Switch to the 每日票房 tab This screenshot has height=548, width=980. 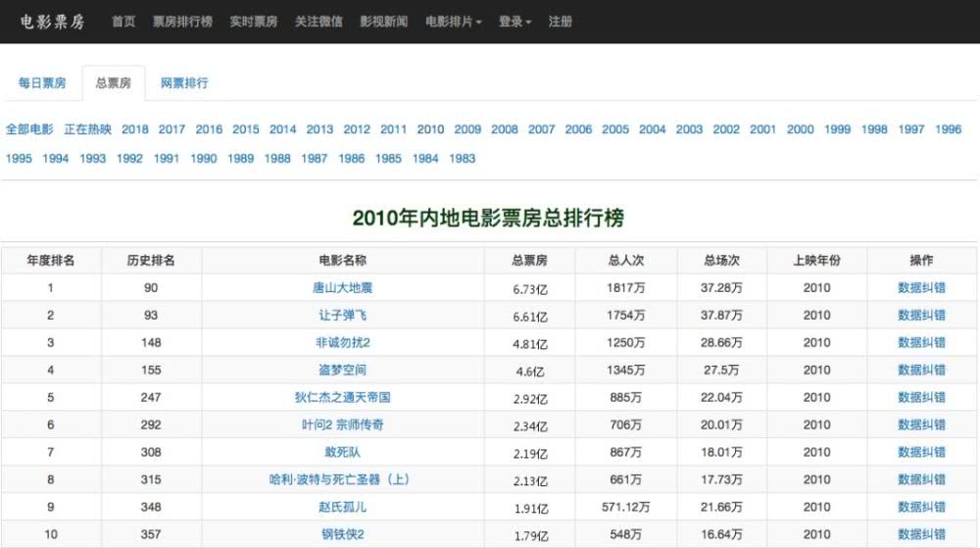[42, 82]
